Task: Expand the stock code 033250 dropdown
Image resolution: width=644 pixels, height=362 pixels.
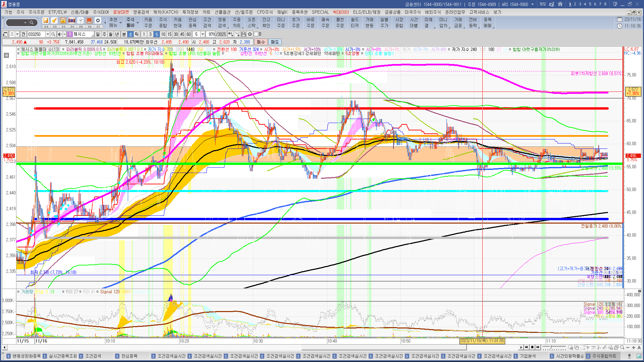Action: 48,34
